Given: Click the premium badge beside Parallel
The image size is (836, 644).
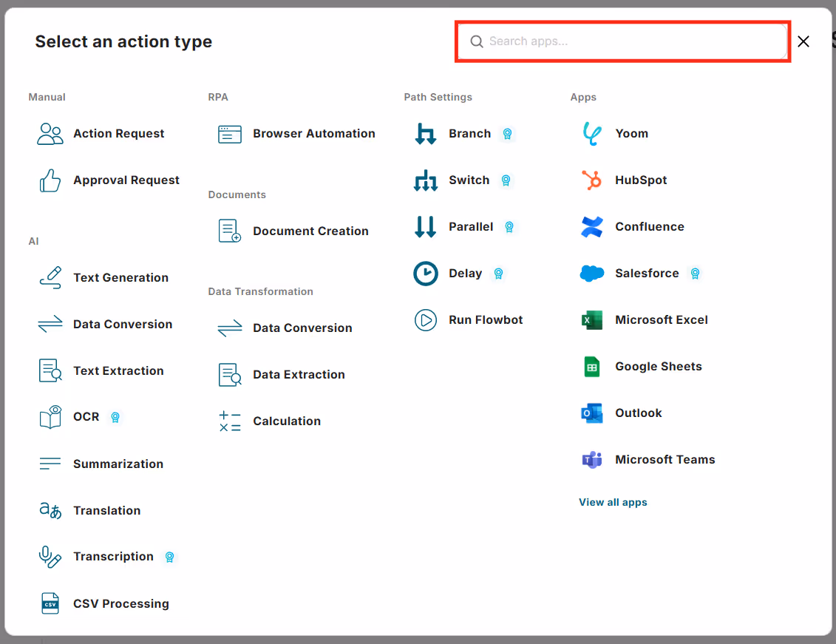Looking at the screenshot, I should pyautogui.click(x=509, y=227).
